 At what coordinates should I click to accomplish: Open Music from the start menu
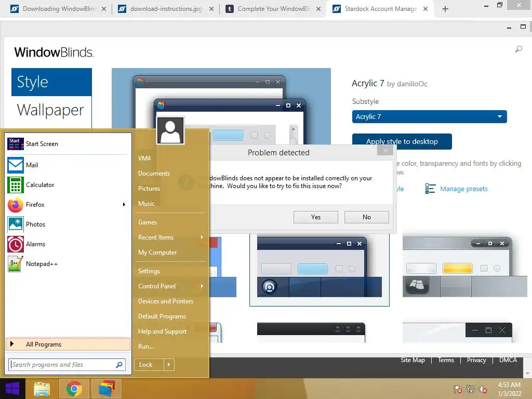pyautogui.click(x=146, y=204)
